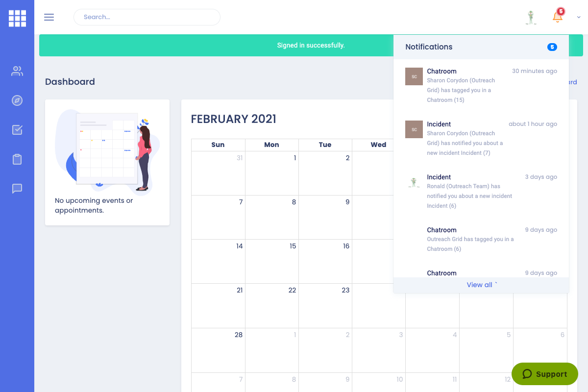Select February 2 on the calendar
The image size is (588, 392).
pyautogui.click(x=325, y=173)
